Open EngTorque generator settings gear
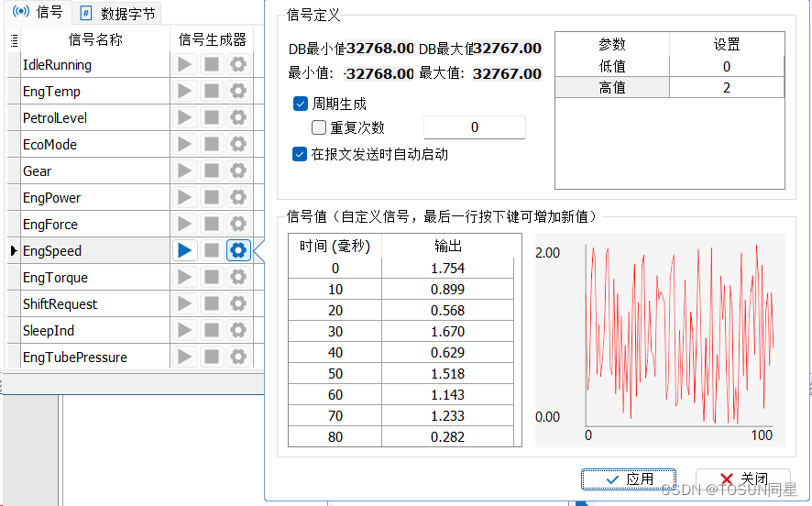 point(238,277)
